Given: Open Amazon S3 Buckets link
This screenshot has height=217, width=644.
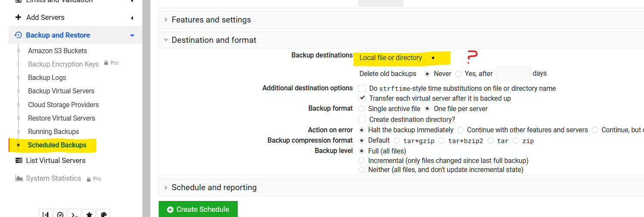Looking at the screenshot, I should click(x=57, y=51).
